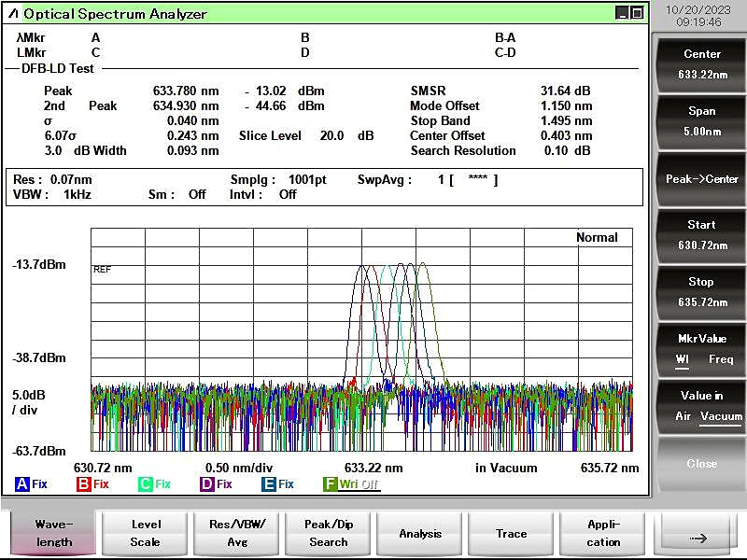Switch Value in to Air
747x560 pixels.
[x=683, y=416]
